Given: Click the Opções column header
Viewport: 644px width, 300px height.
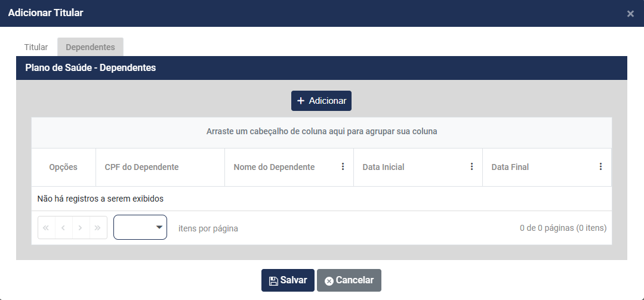Looking at the screenshot, I should coord(63,167).
